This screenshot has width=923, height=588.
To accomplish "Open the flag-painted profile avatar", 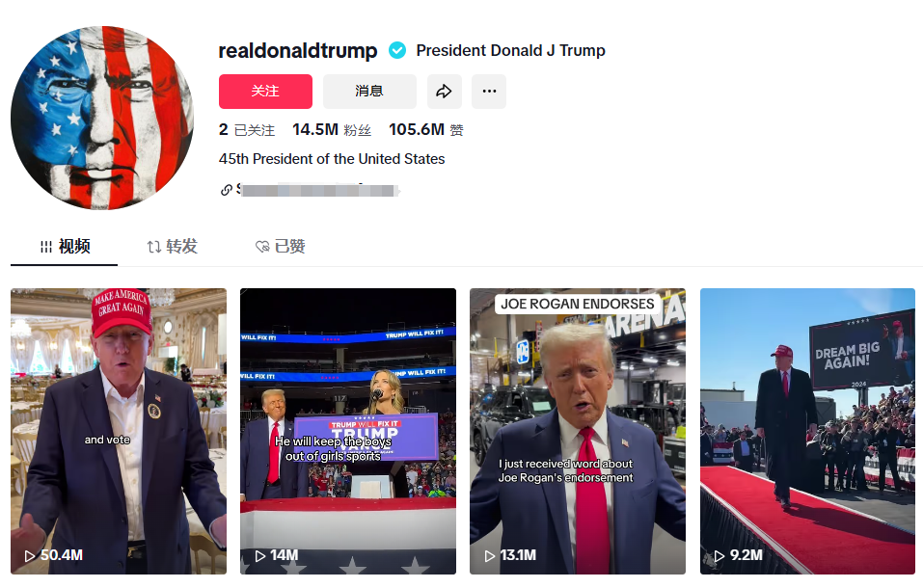I will click(102, 118).
